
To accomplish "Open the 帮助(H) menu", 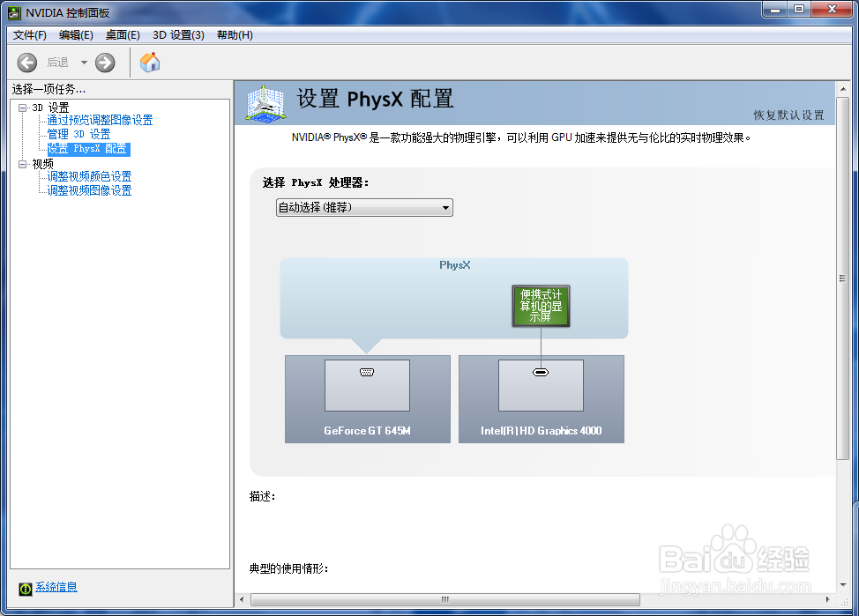I will pos(235,35).
